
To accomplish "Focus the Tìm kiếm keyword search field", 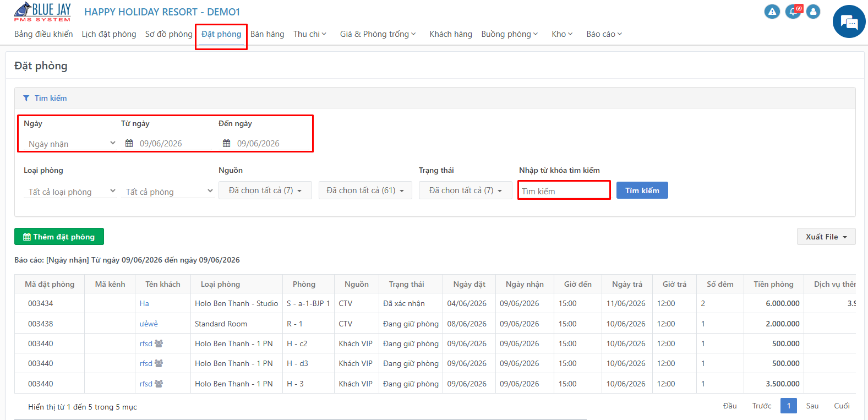I will tap(564, 191).
